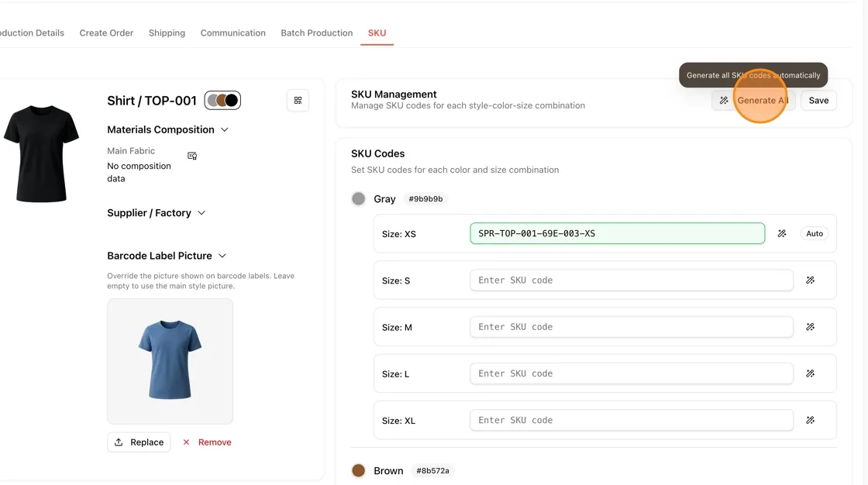
Task: Focus the Size: S SKU code field
Action: 631,280
